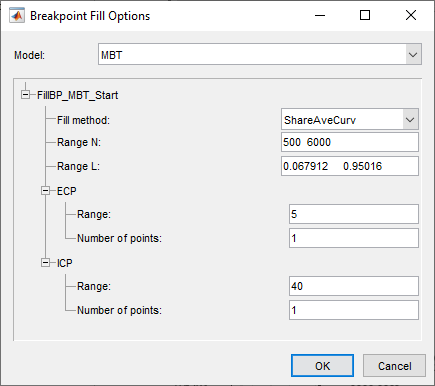The width and height of the screenshot is (435, 386).
Task: Click the ECP Range field showing 5
Action: [x=354, y=214]
